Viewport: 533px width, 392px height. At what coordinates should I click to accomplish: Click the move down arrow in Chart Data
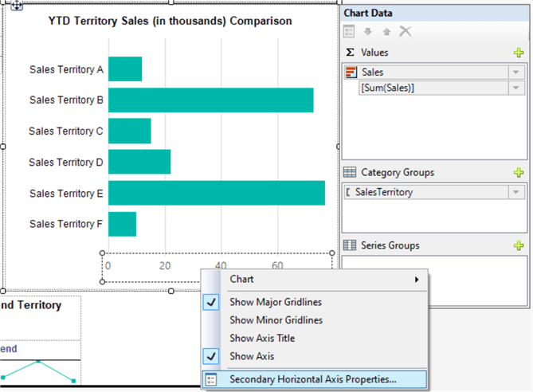[x=369, y=32]
